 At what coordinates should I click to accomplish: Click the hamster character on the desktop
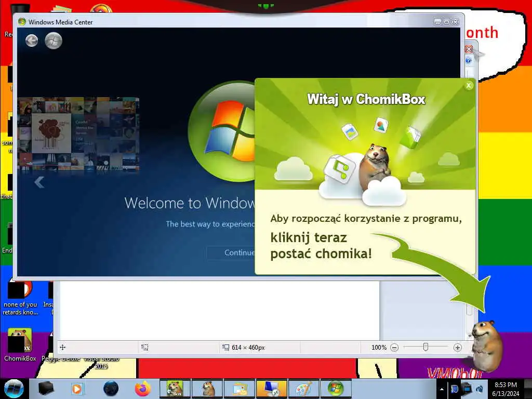coord(486,345)
